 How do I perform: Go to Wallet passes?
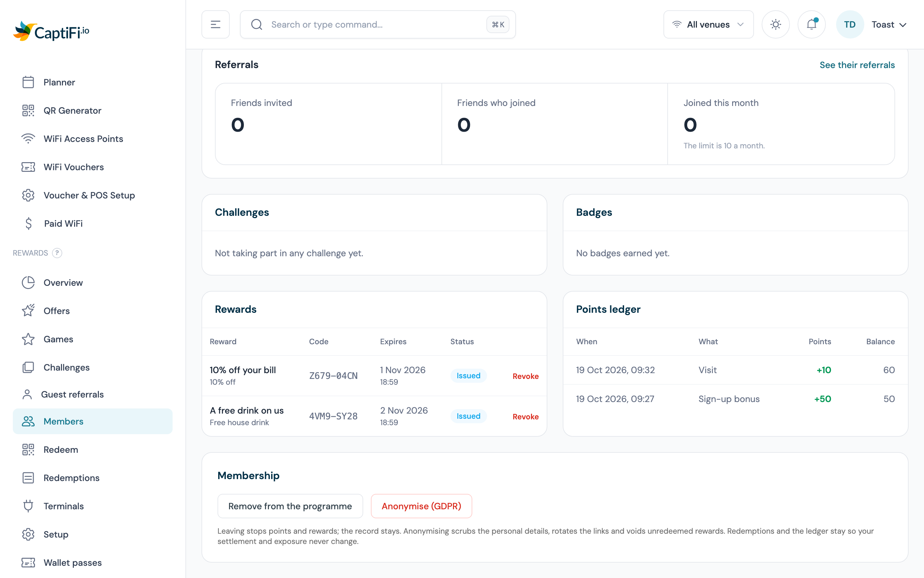tap(93, 563)
